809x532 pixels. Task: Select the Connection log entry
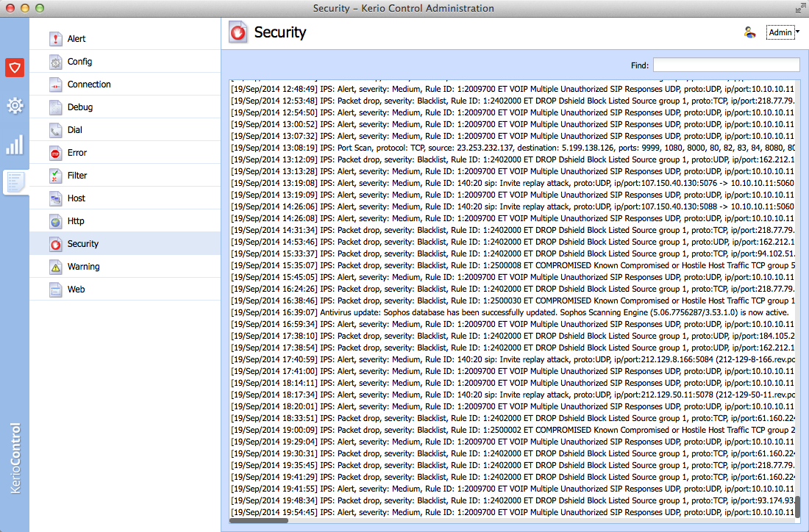(x=125, y=84)
